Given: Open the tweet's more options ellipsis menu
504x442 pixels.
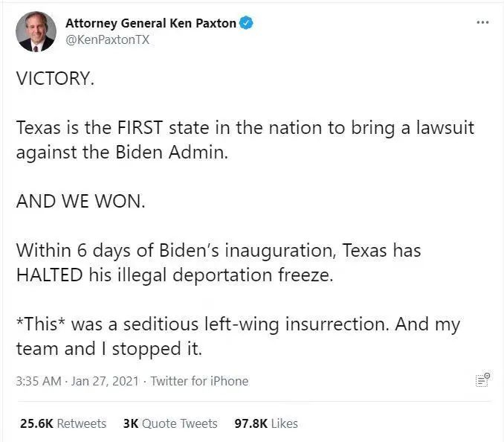Looking at the screenshot, I should click(482, 22).
